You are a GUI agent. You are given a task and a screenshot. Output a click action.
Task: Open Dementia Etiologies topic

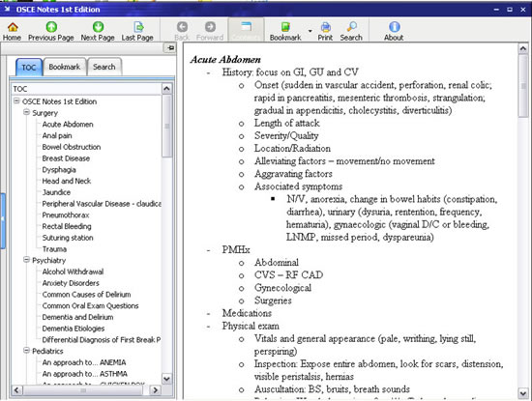74,329
